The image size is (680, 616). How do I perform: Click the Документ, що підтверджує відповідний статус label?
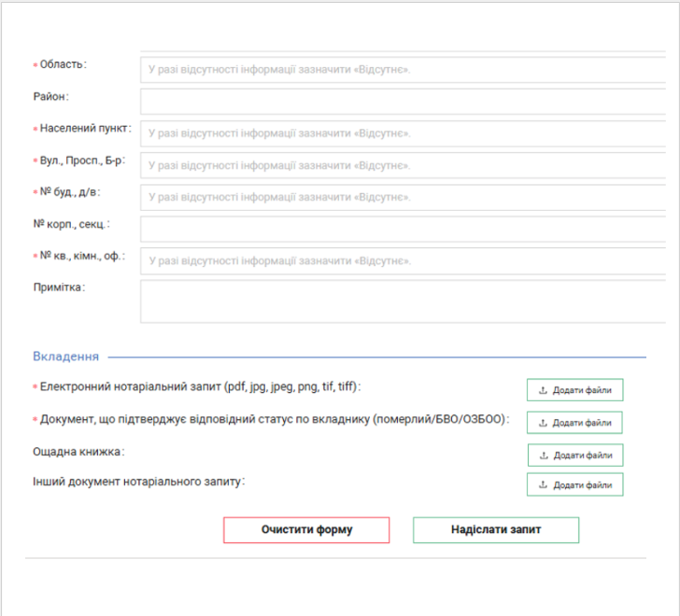274,419
